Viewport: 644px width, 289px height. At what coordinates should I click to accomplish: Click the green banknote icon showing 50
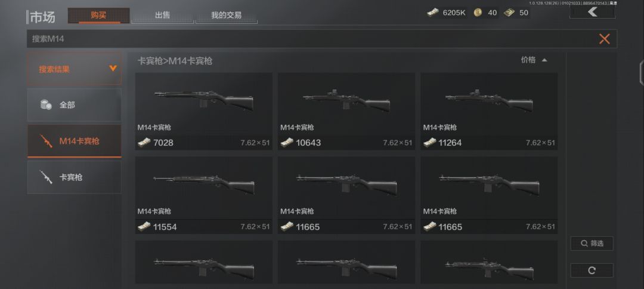click(x=509, y=13)
